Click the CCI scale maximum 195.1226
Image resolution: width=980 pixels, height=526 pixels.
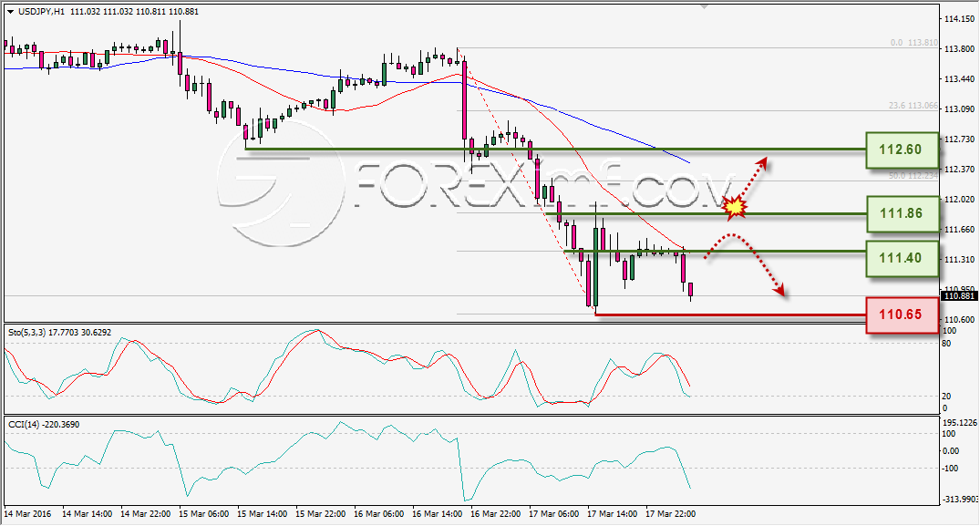(959, 423)
